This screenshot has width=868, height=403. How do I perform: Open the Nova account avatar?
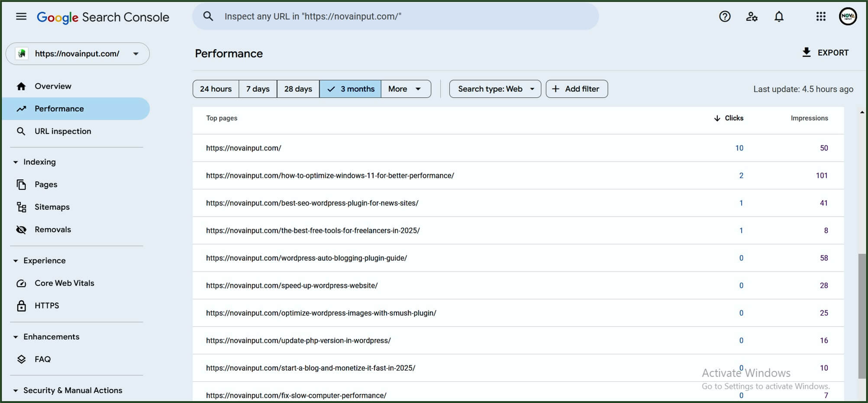[848, 16]
